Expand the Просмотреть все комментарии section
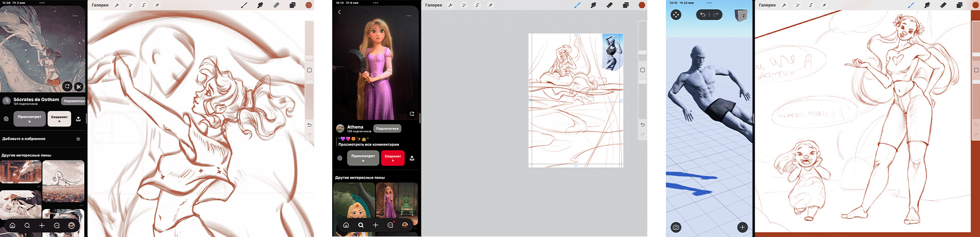 (x=368, y=145)
